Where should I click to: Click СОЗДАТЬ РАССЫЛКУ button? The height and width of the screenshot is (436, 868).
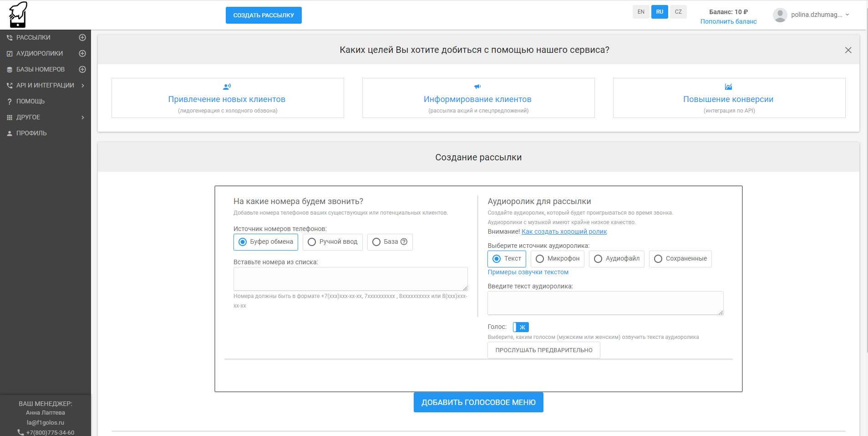264,15
